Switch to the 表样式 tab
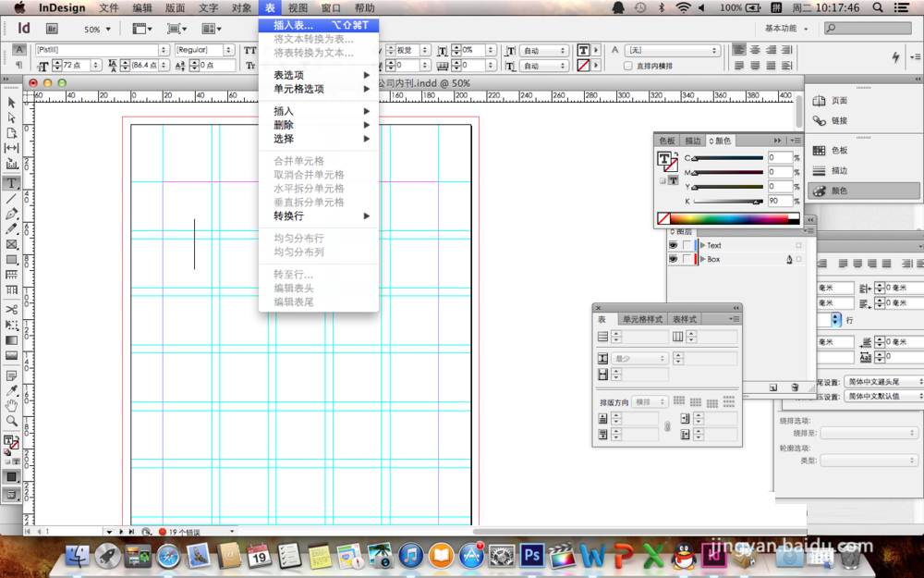 click(x=684, y=319)
